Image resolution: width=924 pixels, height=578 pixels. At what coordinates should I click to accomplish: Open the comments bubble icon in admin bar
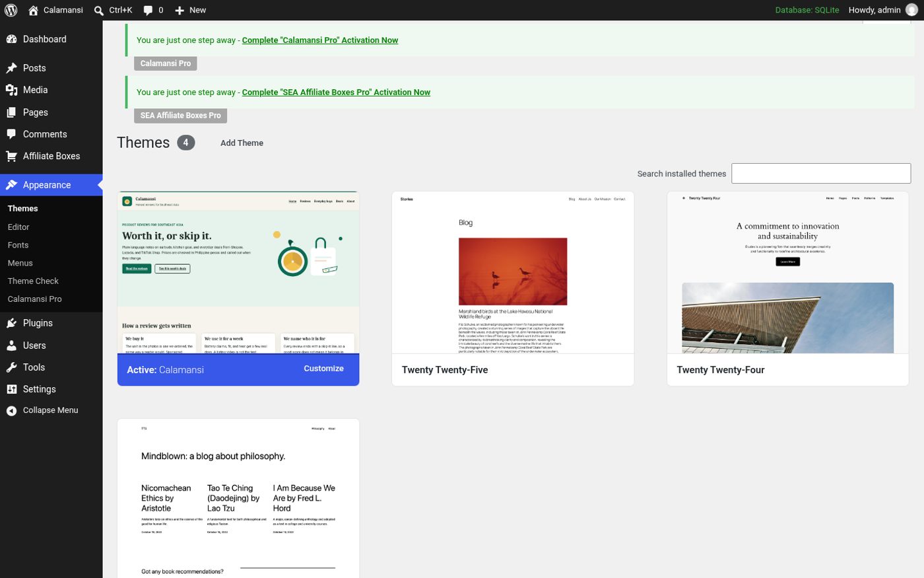(148, 10)
